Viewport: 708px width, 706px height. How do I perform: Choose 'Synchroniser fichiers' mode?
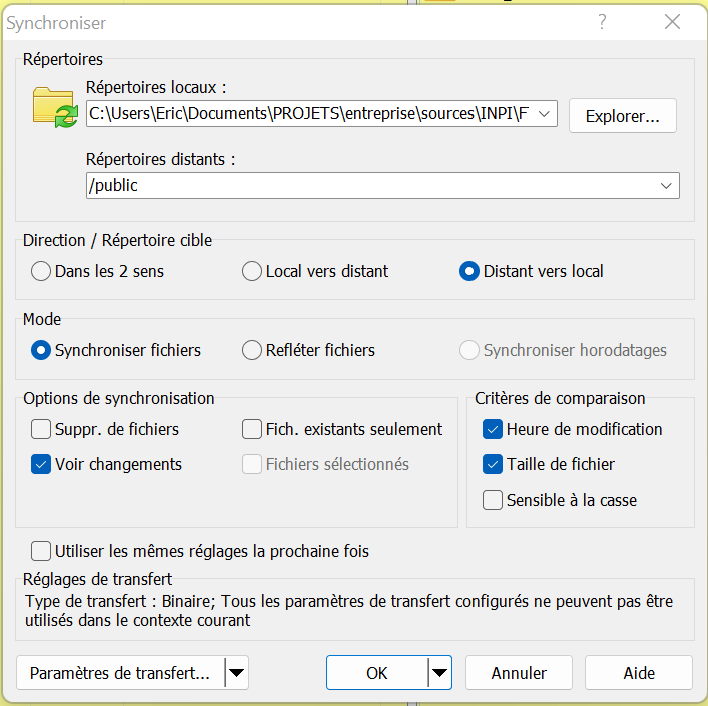[41, 350]
